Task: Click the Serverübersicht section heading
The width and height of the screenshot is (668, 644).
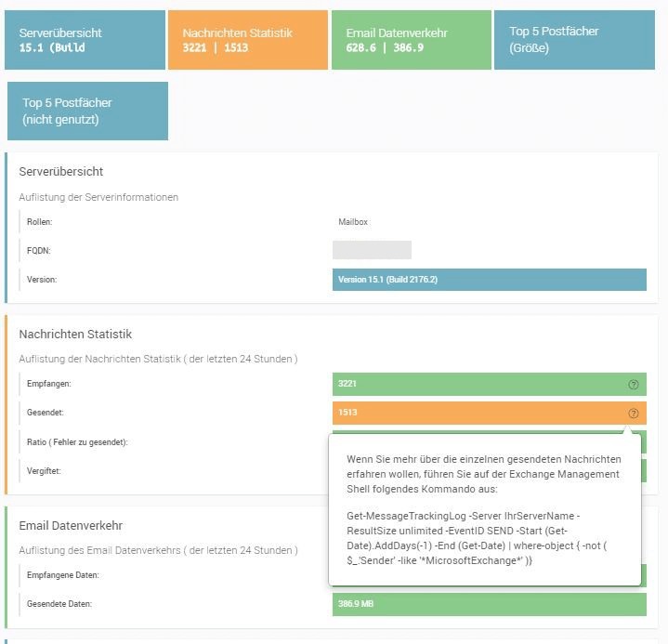Action: (61, 172)
